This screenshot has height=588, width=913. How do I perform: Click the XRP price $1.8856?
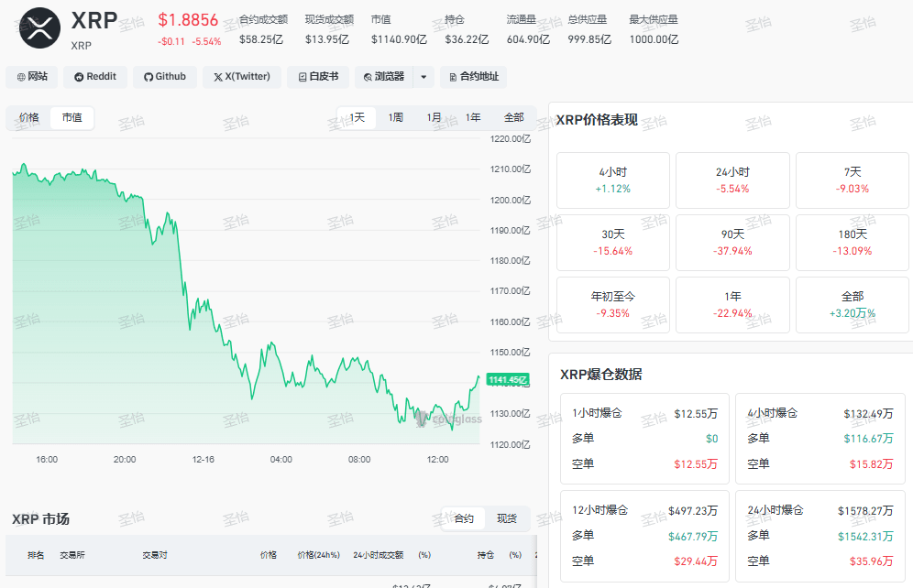tap(188, 20)
